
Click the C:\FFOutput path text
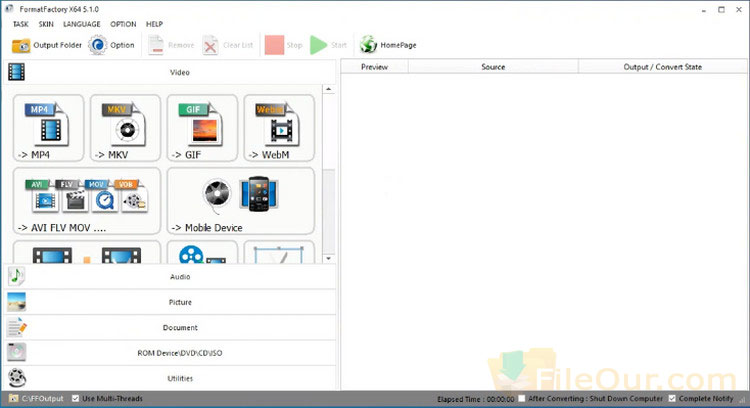(x=43, y=398)
